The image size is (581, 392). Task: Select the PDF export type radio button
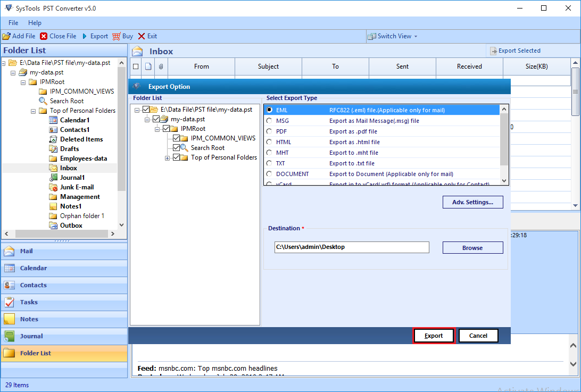(269, 131)
